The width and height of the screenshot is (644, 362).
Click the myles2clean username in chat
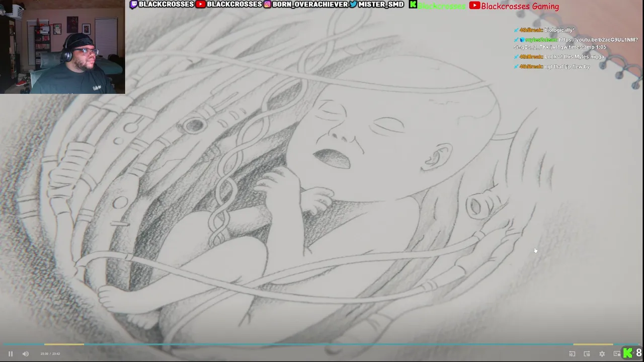(541, 40)
